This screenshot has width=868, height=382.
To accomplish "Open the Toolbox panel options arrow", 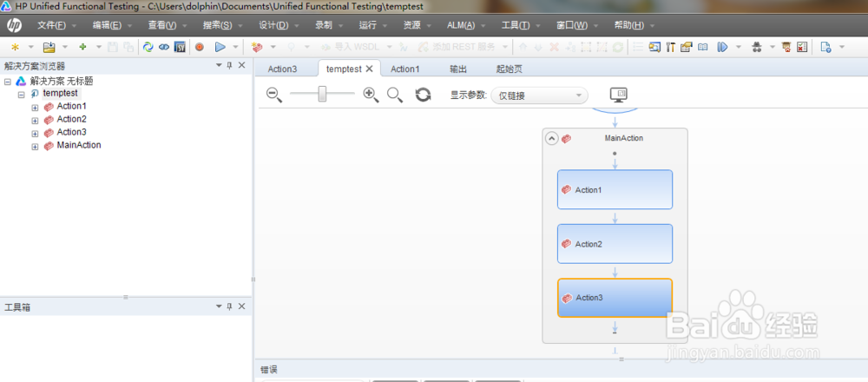I will tap(218, 306).
